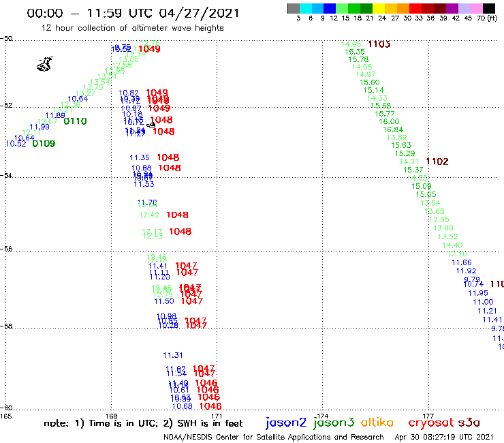Choose the purple legend color swatch
Screen dimensions: 504x443
point(452,8)
